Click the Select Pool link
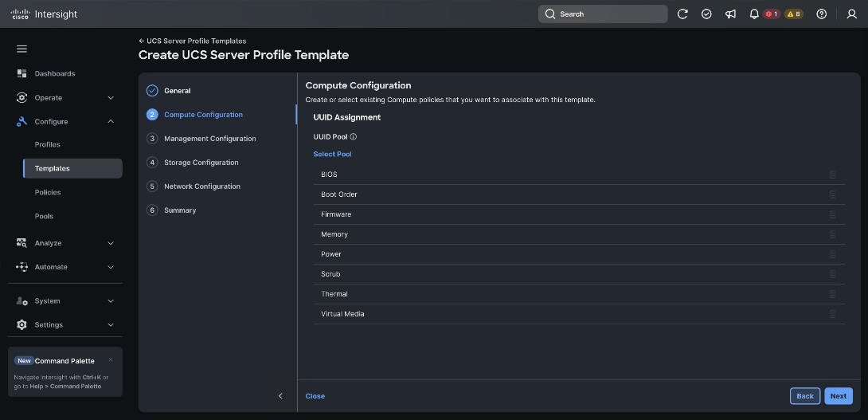Image resolution: width=868 pixels, height=420 pixels. (332, 154)
